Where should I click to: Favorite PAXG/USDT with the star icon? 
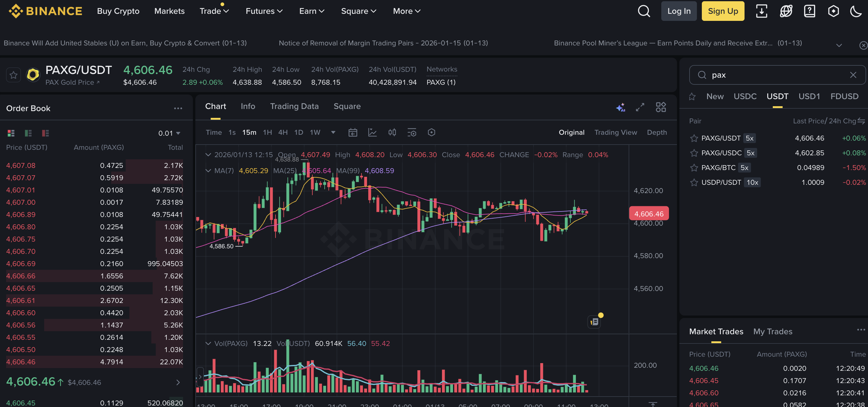(14, 75)
